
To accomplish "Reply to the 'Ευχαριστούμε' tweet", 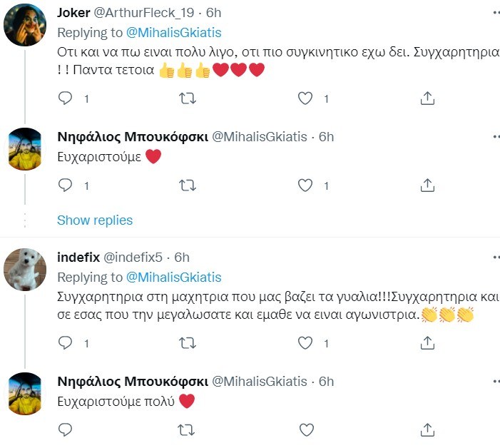I will pos(65,185).
